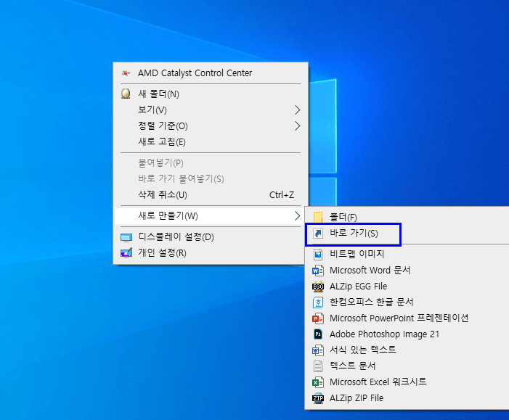Click the bitmap image file icon
509x420 pixels.
(x=318, y=254)
